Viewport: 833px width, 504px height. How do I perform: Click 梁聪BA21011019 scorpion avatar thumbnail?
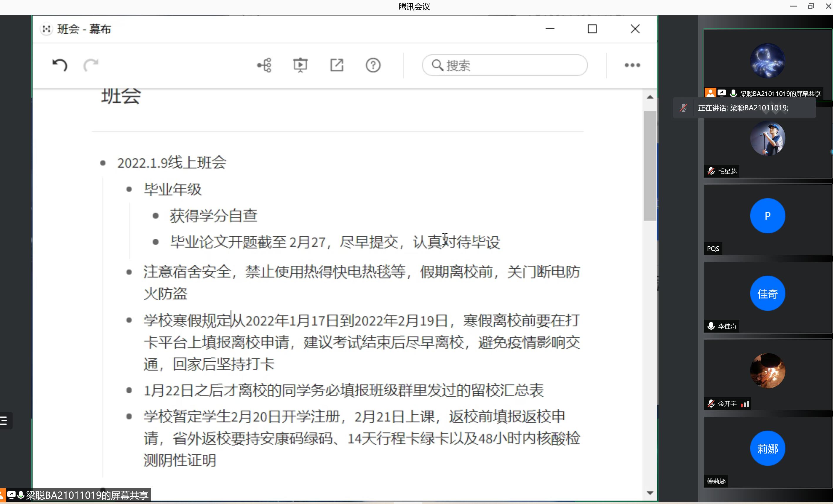(x=767, y=61)
